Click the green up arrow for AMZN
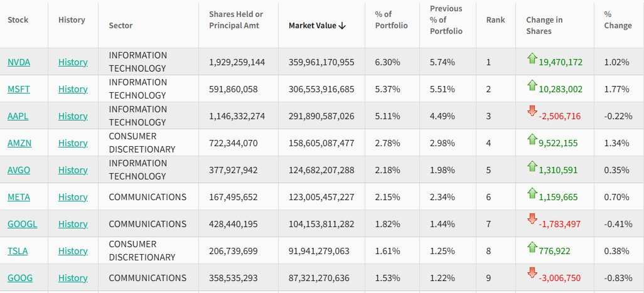 (x=532, y=140)
